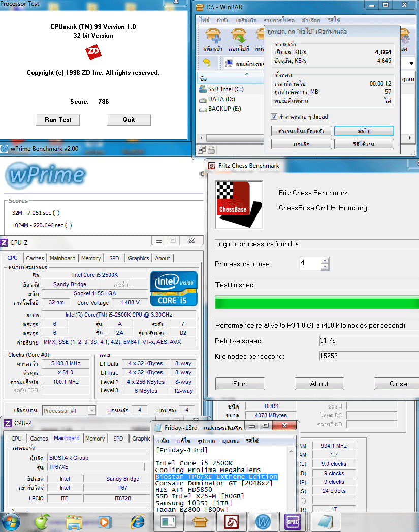
Task: Switch to Memory tab in lower CPU-Z
Action: coord(95,439)
